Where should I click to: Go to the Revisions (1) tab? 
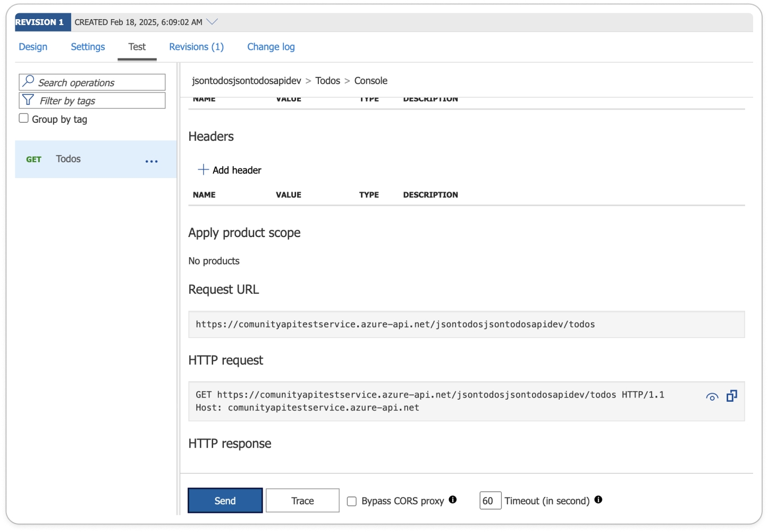tap(196, 47)
